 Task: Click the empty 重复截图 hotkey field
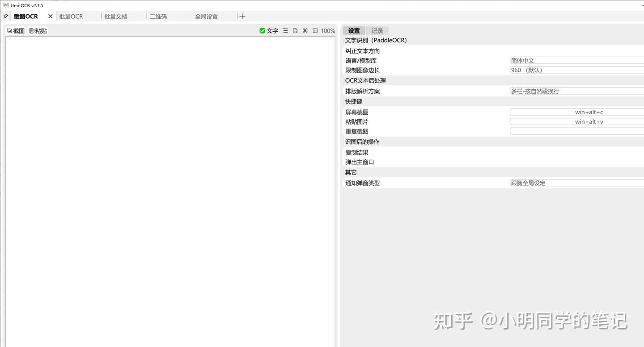coord(577,131)
